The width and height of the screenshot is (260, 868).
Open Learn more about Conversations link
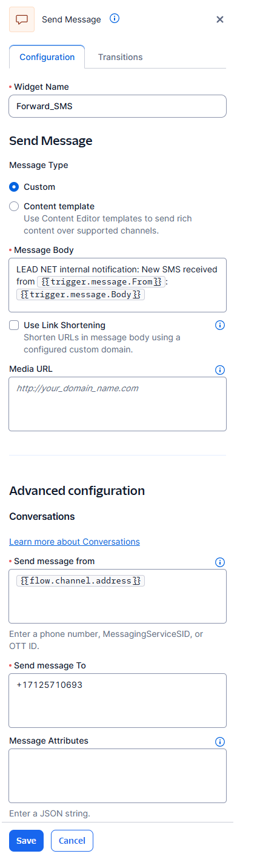click(75, 542)
